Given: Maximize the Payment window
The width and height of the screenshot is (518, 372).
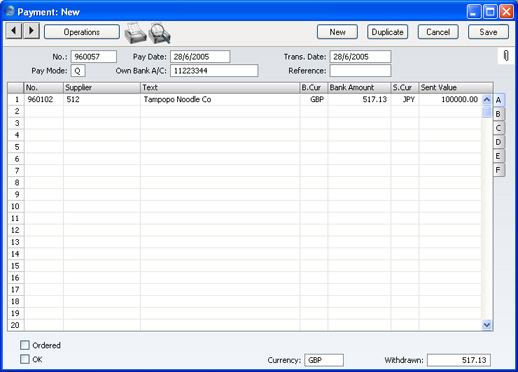Looking at the screenshot, I should tap(490, 12).
